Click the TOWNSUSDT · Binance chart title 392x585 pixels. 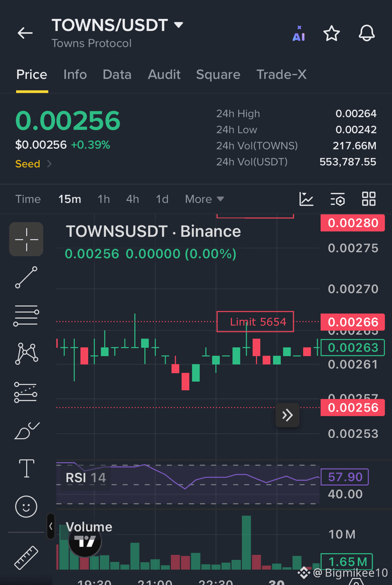tap(153, 231)
